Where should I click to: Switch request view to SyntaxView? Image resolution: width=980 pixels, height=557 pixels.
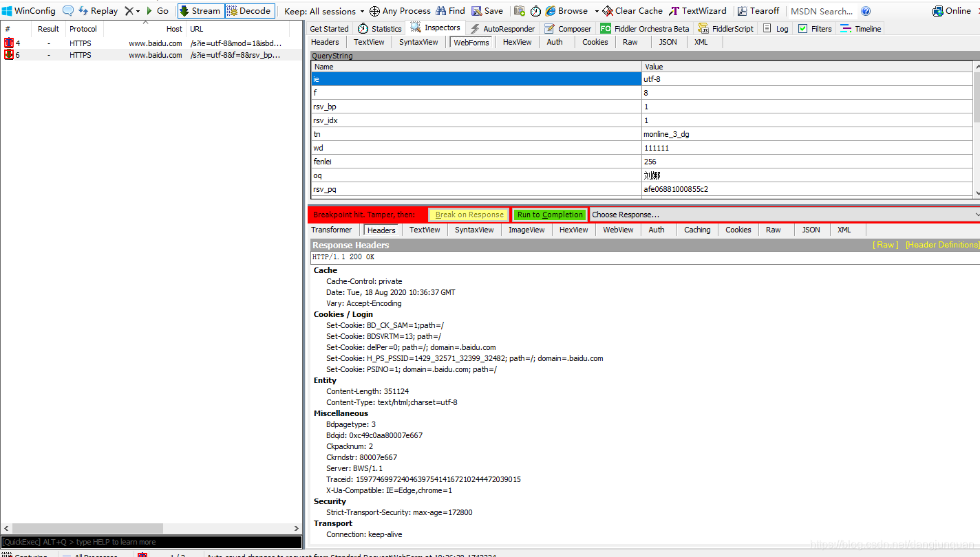click(418, 42)
